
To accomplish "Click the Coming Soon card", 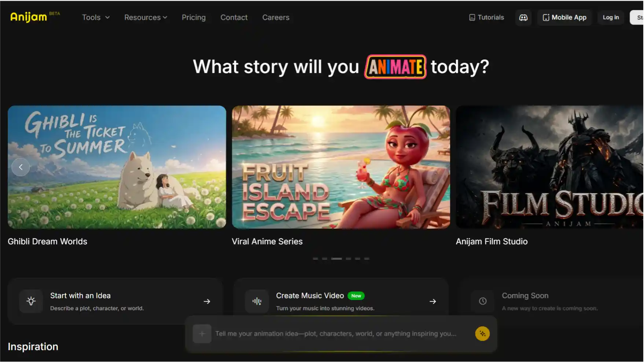I will tap(551, 301).
